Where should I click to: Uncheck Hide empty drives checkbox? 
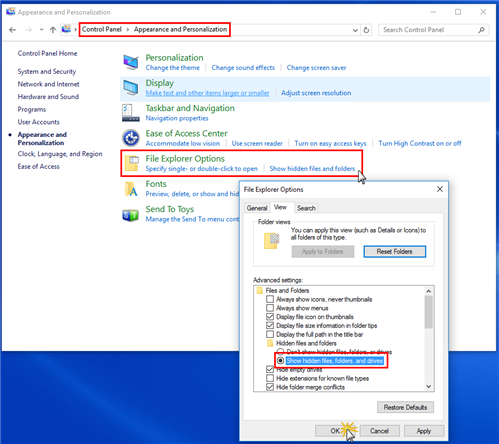[270, 369]
